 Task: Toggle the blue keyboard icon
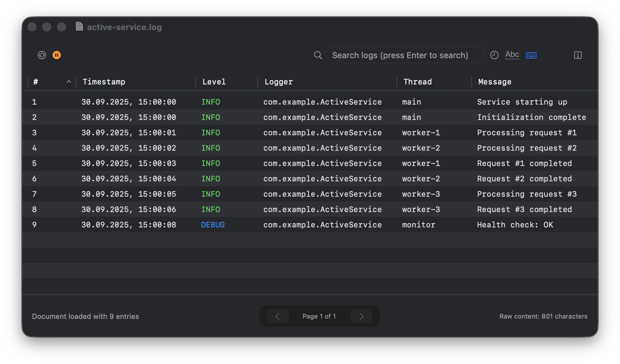(531, 55)
